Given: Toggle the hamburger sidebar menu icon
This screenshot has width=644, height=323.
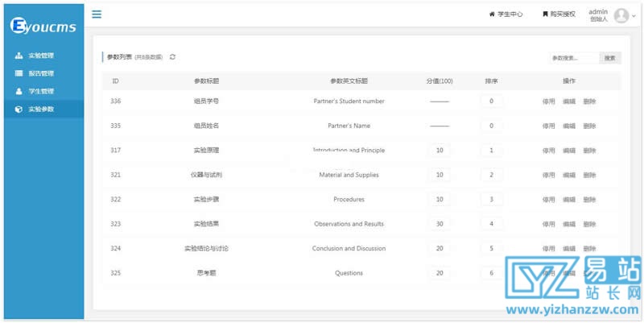Looking at the screenshot, I should (97, 14).
